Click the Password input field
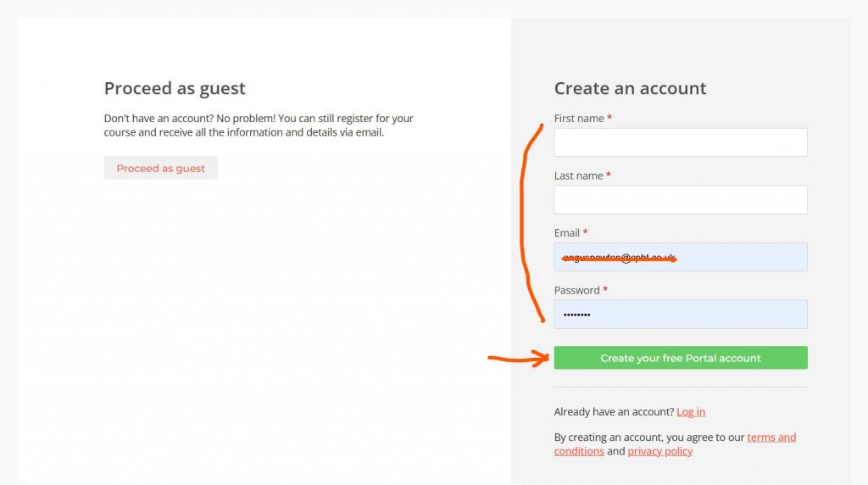The width and height of the screenshot is (868, 485). (x=680, y=315)
